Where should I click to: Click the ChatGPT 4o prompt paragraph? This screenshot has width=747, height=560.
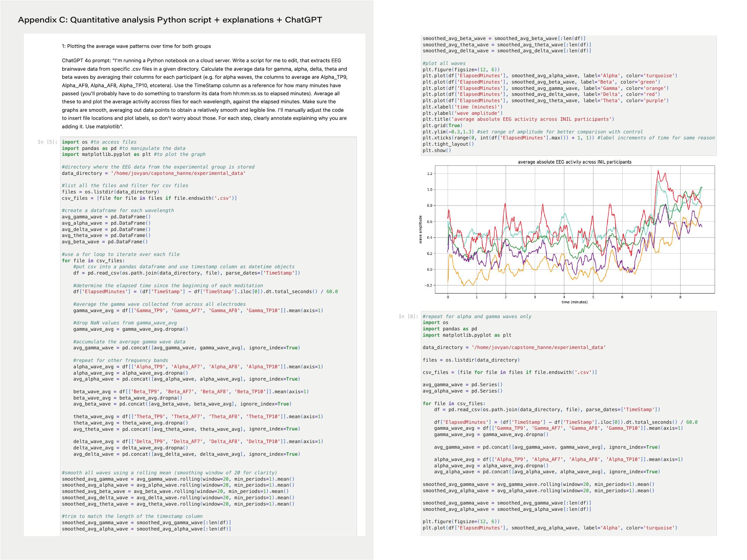pos(204,93)
